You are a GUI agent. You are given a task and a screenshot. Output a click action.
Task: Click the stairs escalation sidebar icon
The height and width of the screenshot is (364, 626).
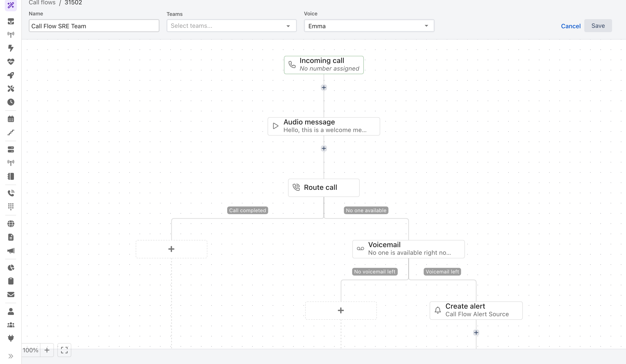click(11, 132)
